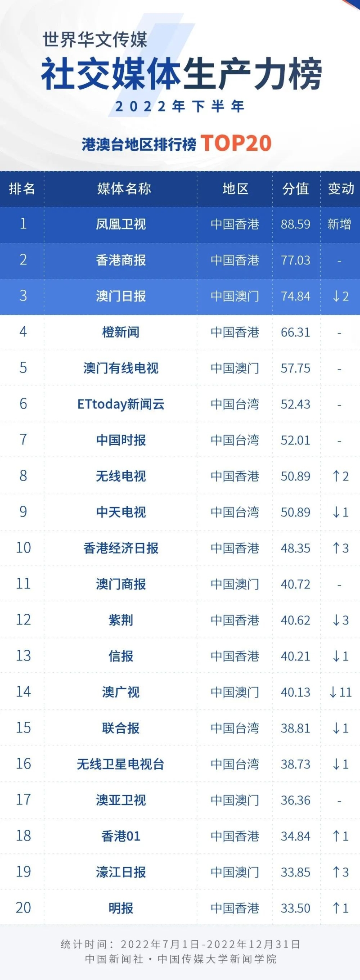Open the 橙新闻 row name
360x980 pixels.
coord(121,332)
